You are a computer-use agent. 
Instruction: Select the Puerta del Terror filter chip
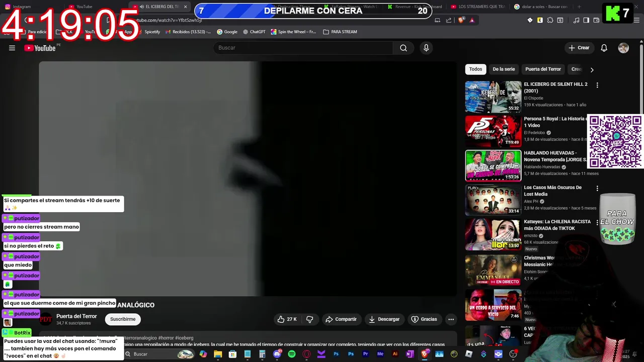(543, 69)
